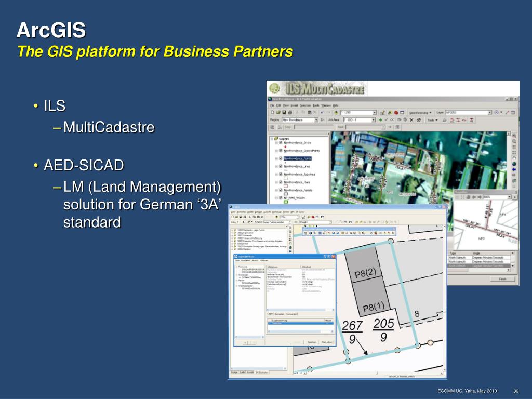Open Bearbeiten menu in Objektattribute dialog
The width and height of the screenshot is (532, 399).
246,261
